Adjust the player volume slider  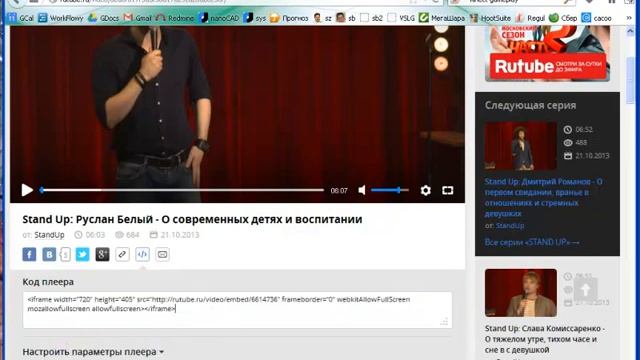(x=389, y=190)
